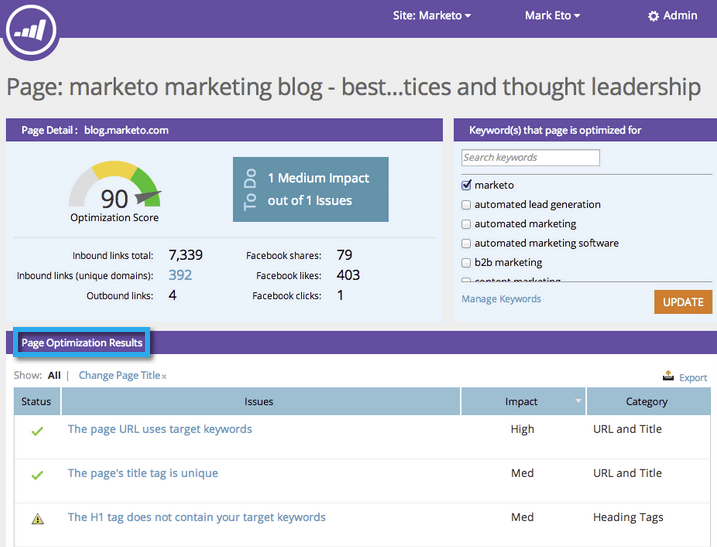Click the yellow warning icon for H1 tag

point(37,519)
